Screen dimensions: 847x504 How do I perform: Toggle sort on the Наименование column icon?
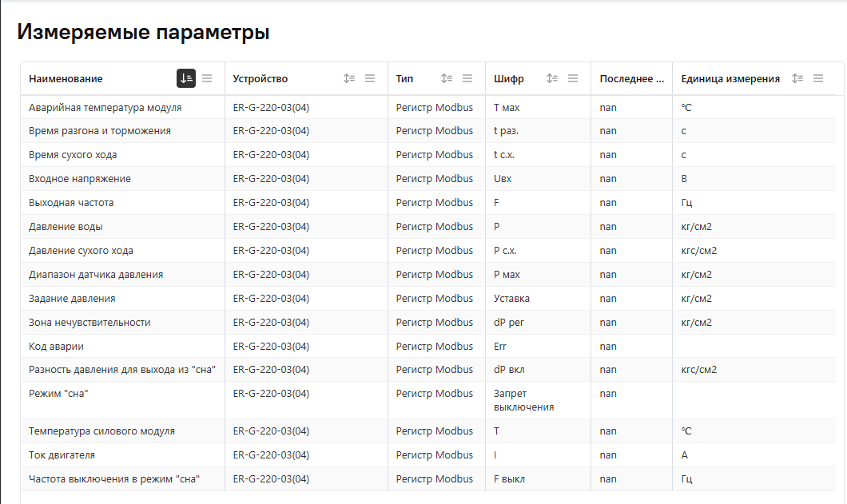(185, 78)
